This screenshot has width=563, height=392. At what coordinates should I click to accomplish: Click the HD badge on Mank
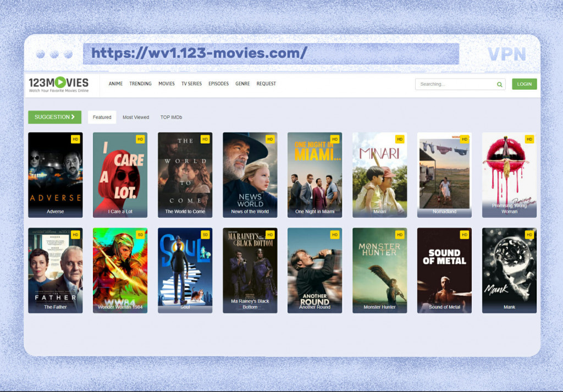pyautogui.click(x=529, y=235)
